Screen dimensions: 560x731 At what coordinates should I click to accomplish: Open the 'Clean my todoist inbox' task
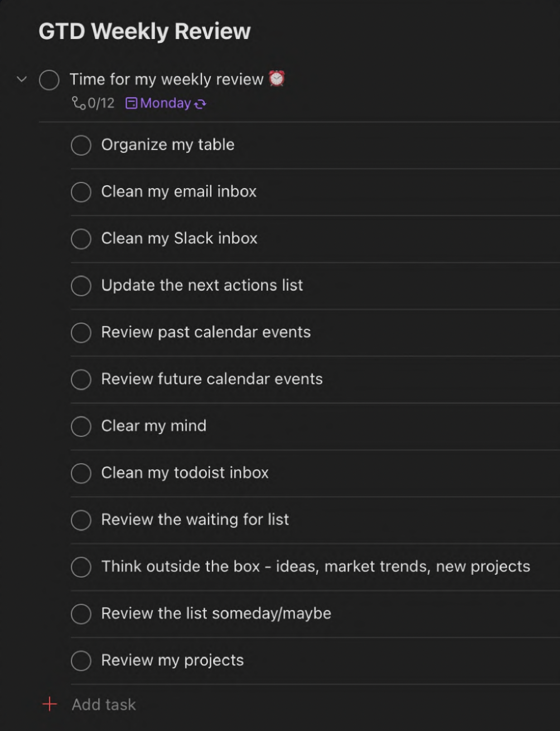point(185,473)
